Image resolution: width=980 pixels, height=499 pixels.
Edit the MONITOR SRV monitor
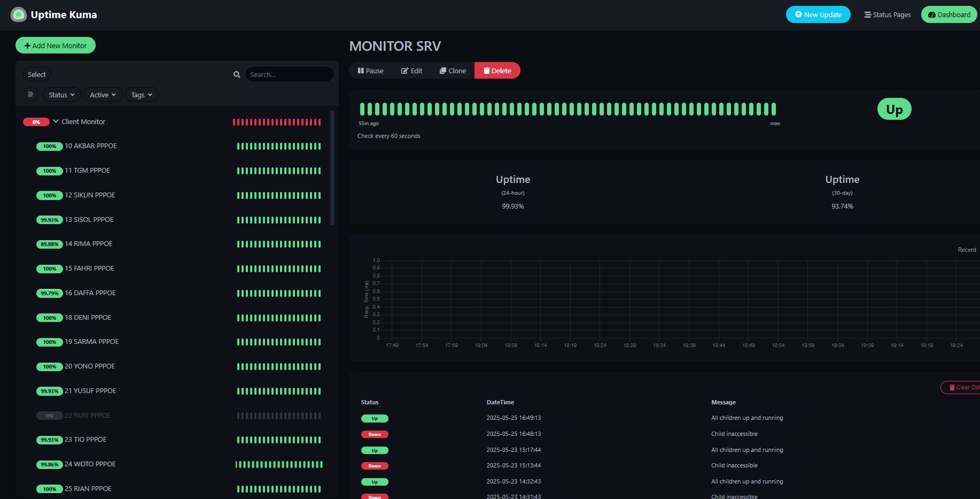point(411,71)
